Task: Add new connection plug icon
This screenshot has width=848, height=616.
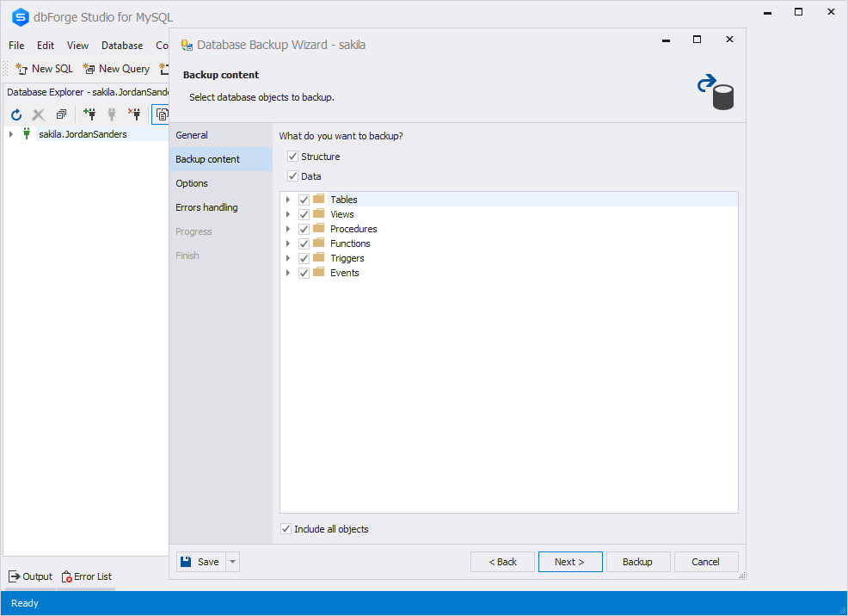Action: click(89, 114)
